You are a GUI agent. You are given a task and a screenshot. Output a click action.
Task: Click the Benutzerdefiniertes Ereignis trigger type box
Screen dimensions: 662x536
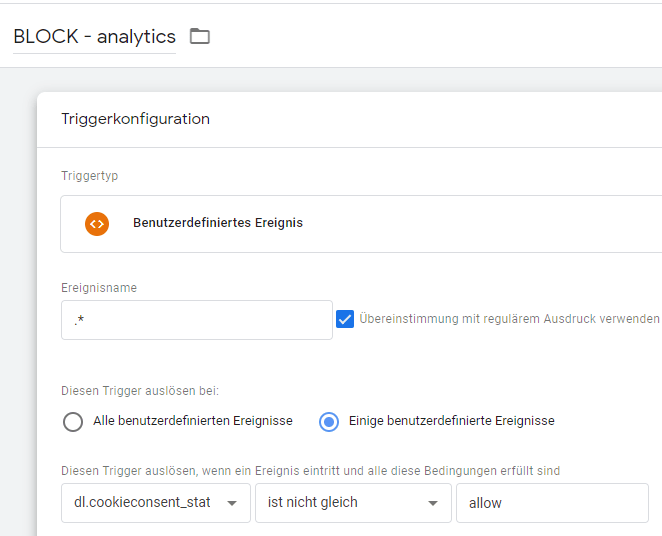[x=361, y=224]
